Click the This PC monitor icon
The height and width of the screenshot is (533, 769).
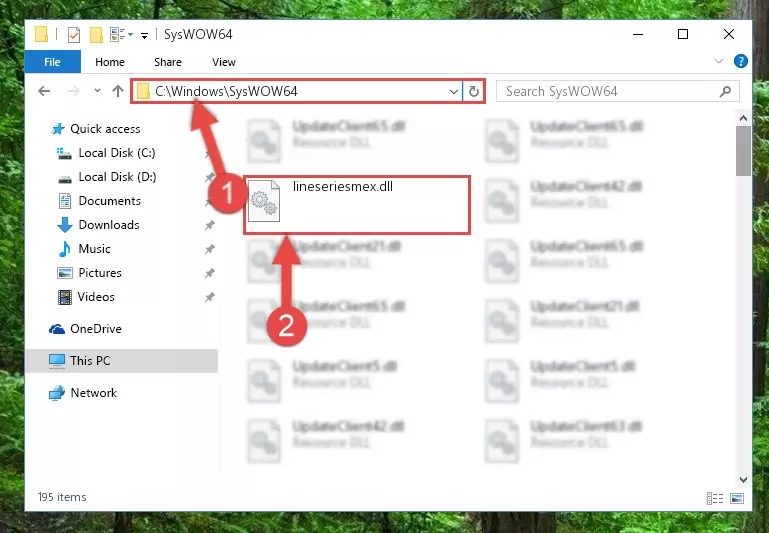(57, 361)
